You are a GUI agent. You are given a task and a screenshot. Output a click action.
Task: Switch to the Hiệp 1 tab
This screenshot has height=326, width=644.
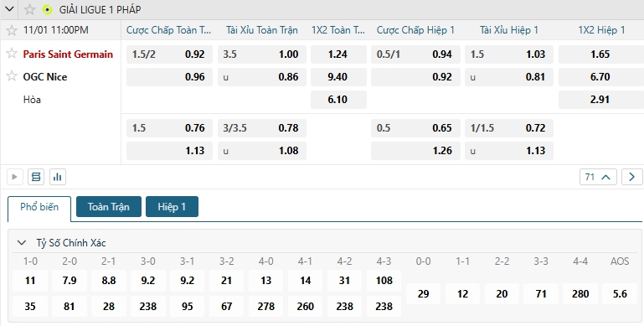pos(172,206)
